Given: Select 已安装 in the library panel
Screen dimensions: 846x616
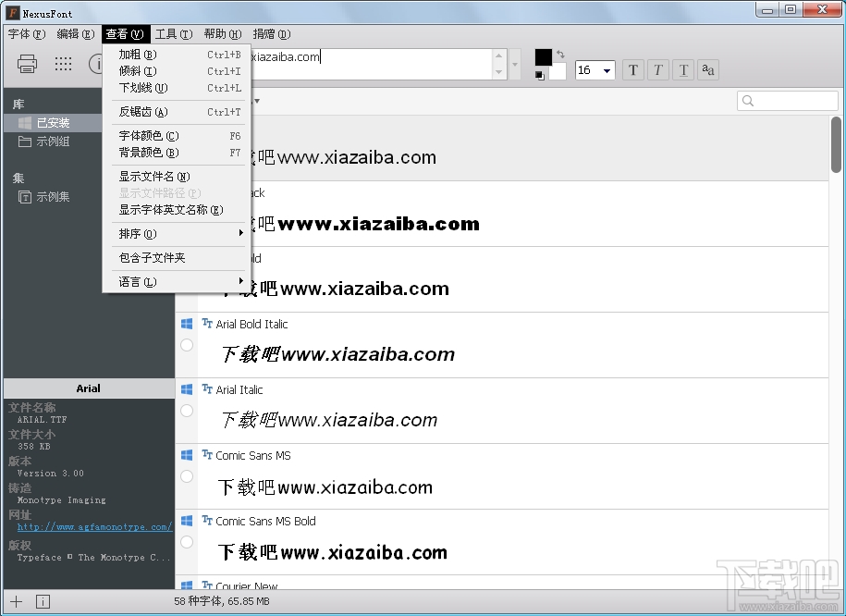Looking at the screenshot, I should 55,122.
